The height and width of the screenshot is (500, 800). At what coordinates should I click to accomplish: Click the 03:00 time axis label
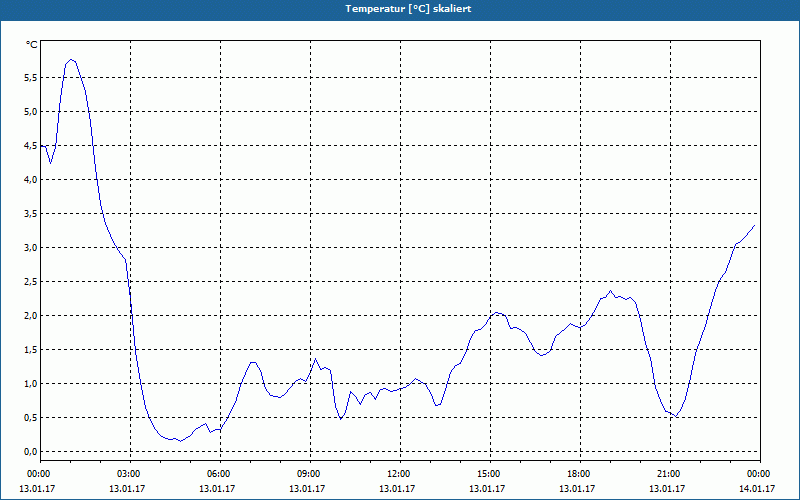coord(128,474)
